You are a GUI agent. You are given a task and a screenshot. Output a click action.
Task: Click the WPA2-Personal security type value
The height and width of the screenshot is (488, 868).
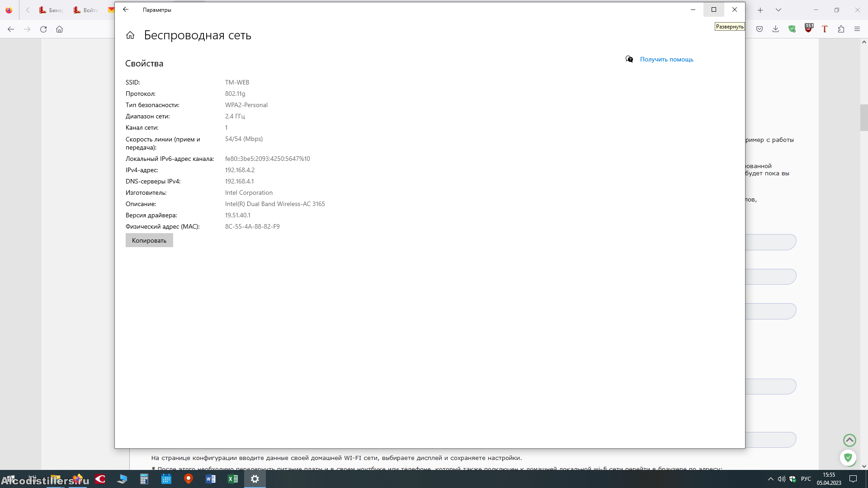246,105
